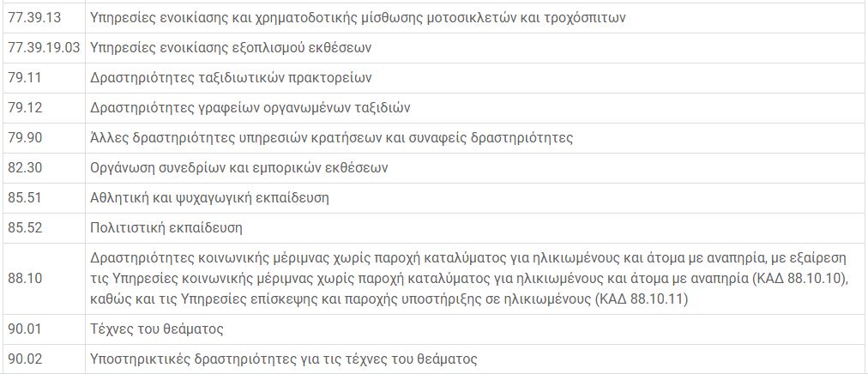Select 'Οργάνωση συνεδρίων και εμπορικών εκθέσεων' text
The image size is (868, 374).
[x=239, y=167]
